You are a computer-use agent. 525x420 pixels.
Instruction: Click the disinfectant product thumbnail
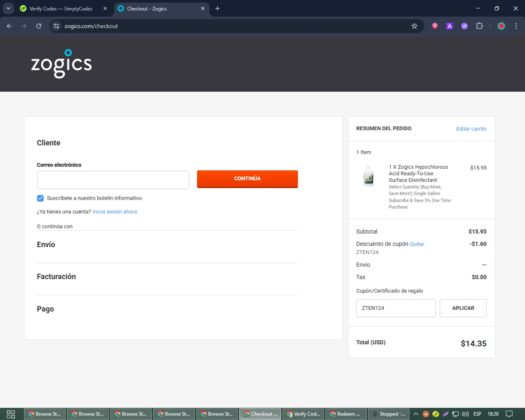click(x=369, y=176)
